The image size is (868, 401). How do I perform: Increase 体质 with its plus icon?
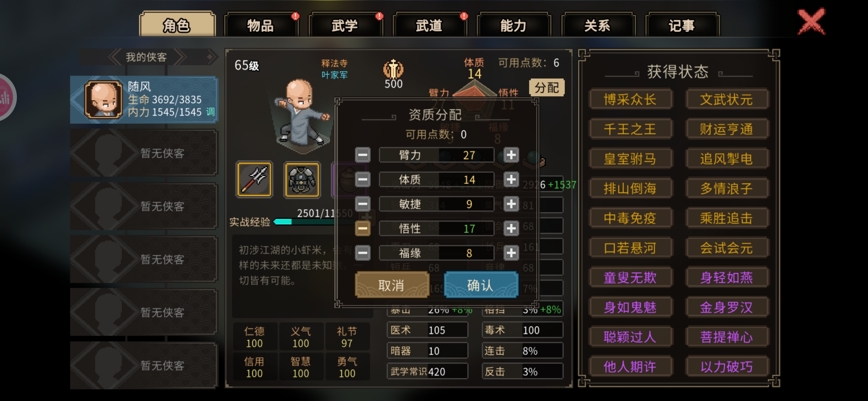(x=511, y=180)
